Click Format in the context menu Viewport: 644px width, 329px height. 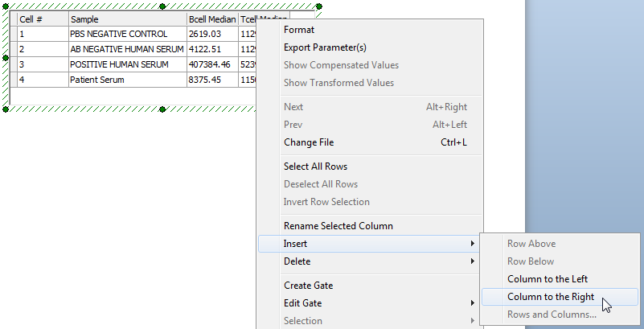click(299, 30)
